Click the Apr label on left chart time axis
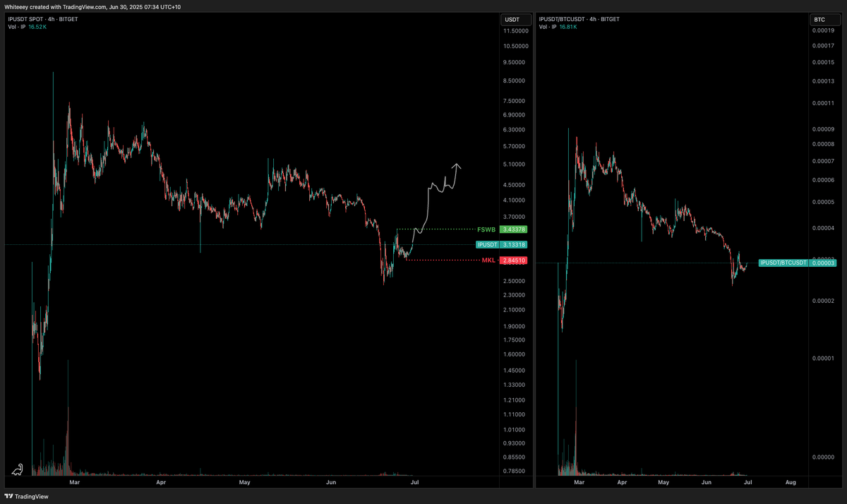847x504 pixels. tap(161, 483)
